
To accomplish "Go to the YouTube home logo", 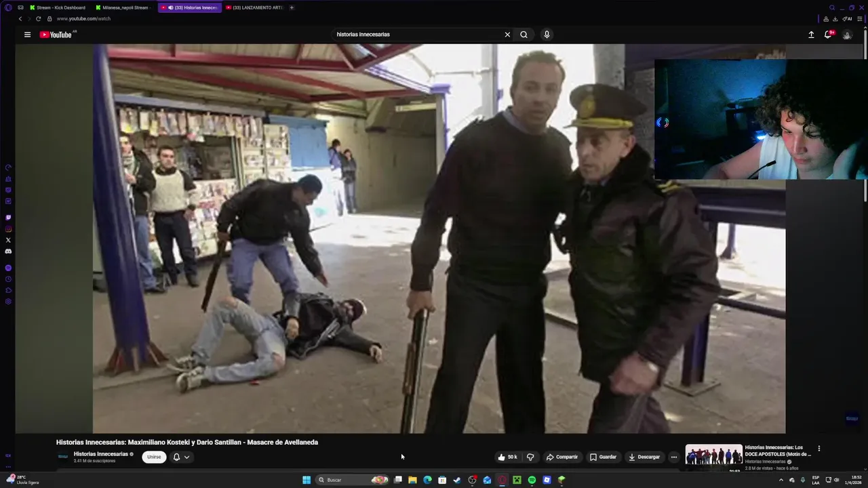I will tap(56, 35).
